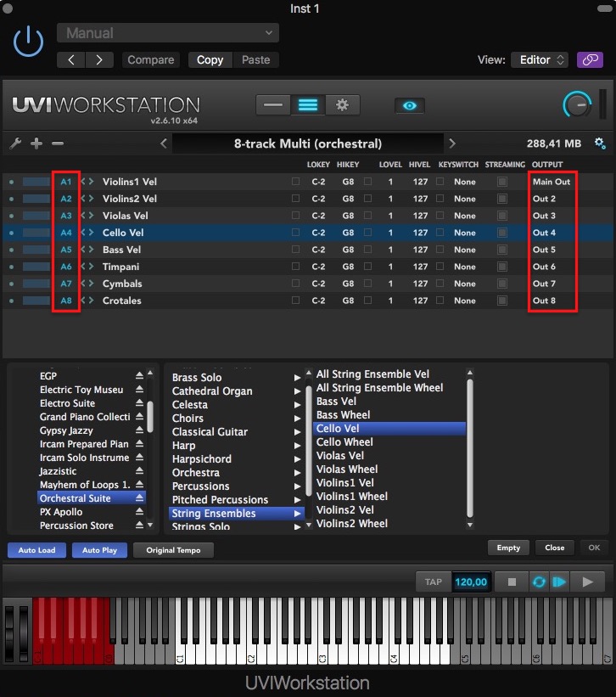Click the Compare button
The width and height of the screenshot is (616, 697).
pyautogui.click(x=150, y=60)
